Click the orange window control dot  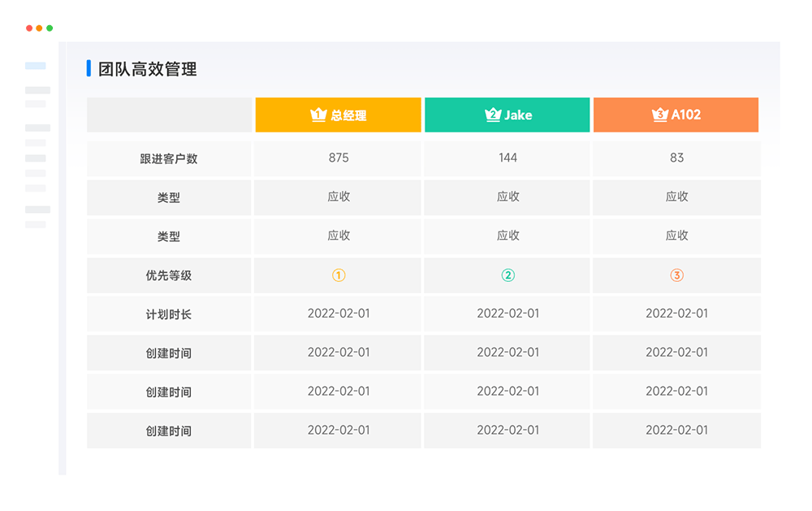(39, 27)
